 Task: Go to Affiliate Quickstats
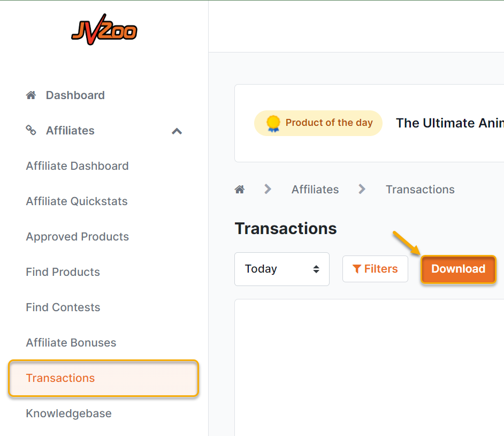[x=77, y=201]
